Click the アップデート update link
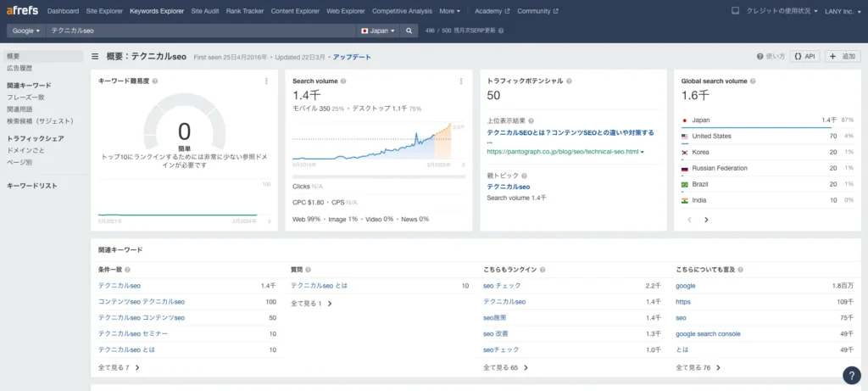 (x=352, y=57)
